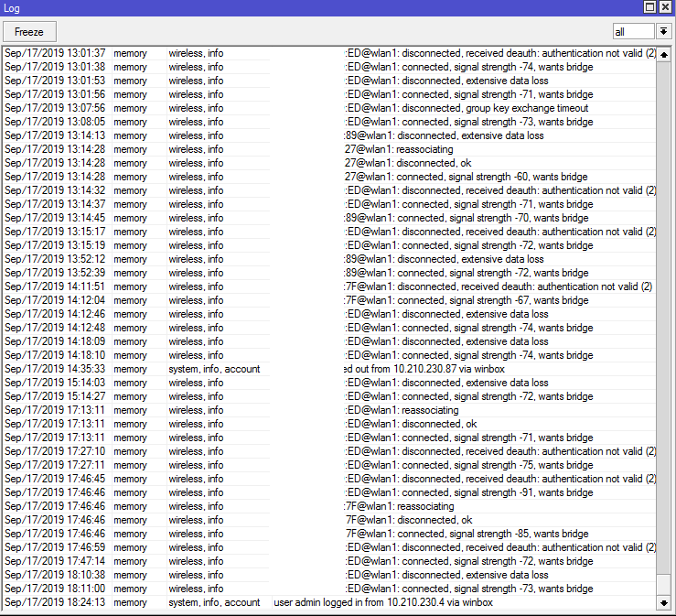Select the 27@wlan1 disconnected, ok message
This screenshot has width=676, height=616.
pos(408,163)
